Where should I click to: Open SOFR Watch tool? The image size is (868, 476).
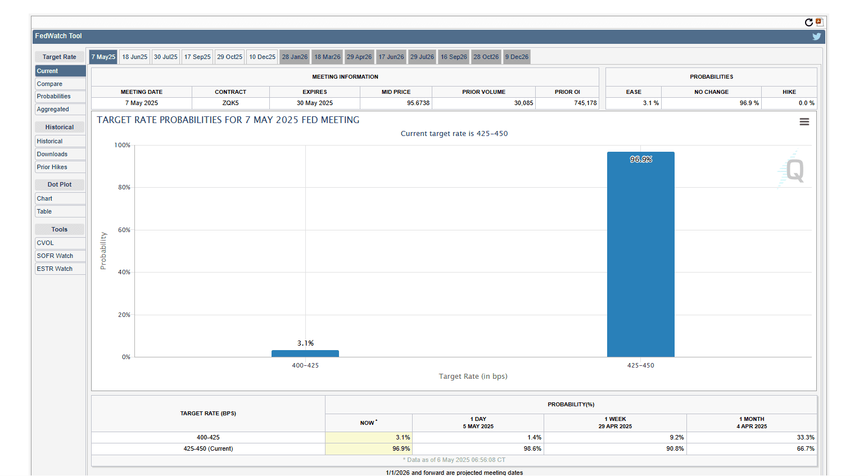point(60,256)
